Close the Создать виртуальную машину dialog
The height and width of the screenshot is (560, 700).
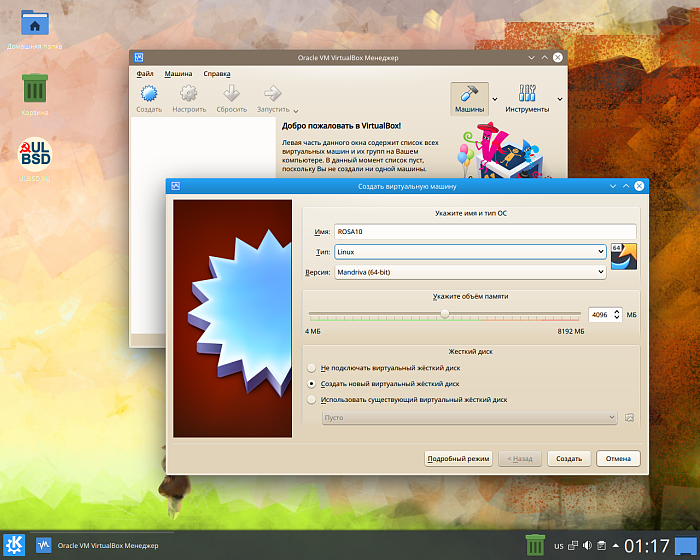(x=639, y=186)
